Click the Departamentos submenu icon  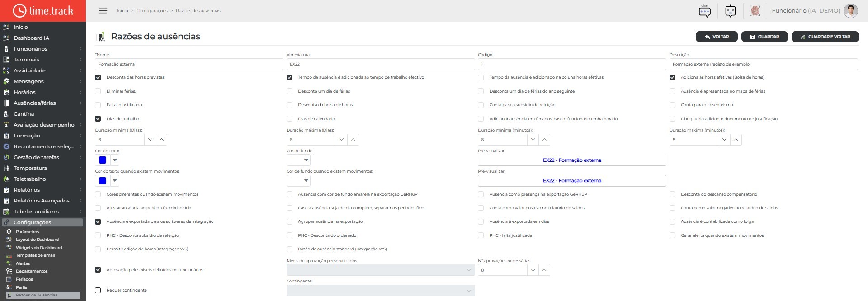click(x=9, y=271)
